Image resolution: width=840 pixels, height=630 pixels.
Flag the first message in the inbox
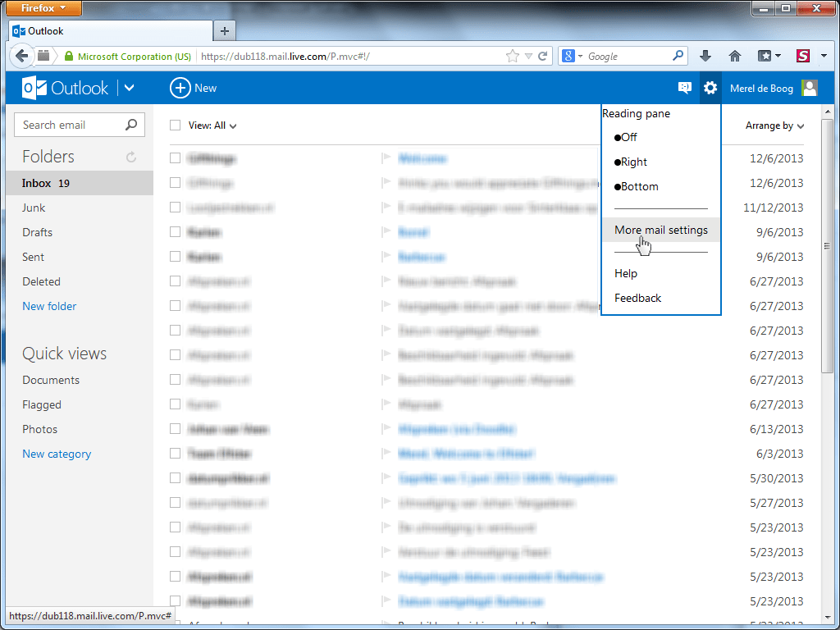coord(386,158)
